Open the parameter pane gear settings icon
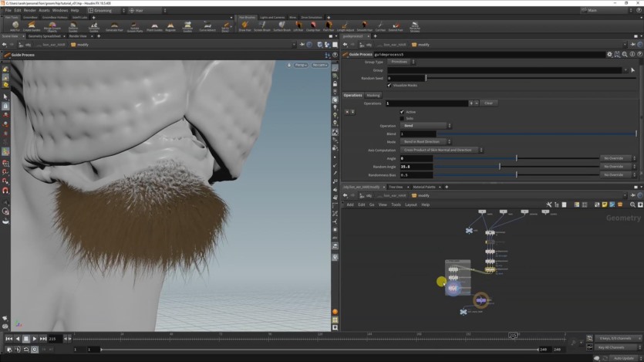 pos(609,54)
